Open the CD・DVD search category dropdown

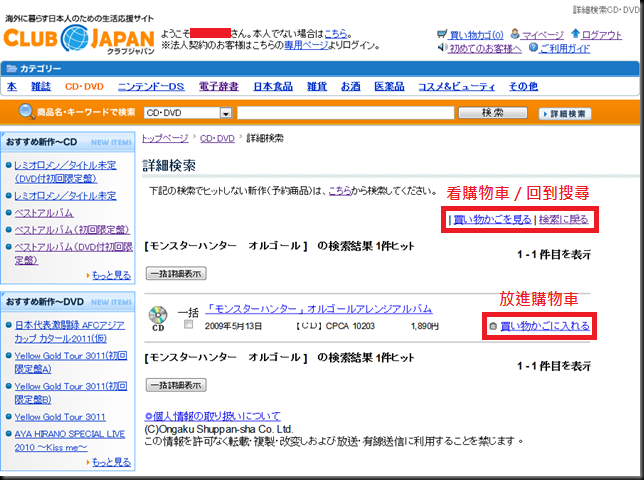pos(188,113)
